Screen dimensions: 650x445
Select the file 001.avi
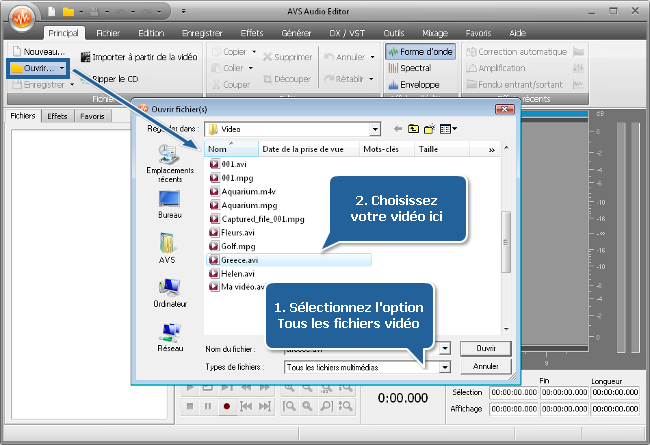click(228, 164)
